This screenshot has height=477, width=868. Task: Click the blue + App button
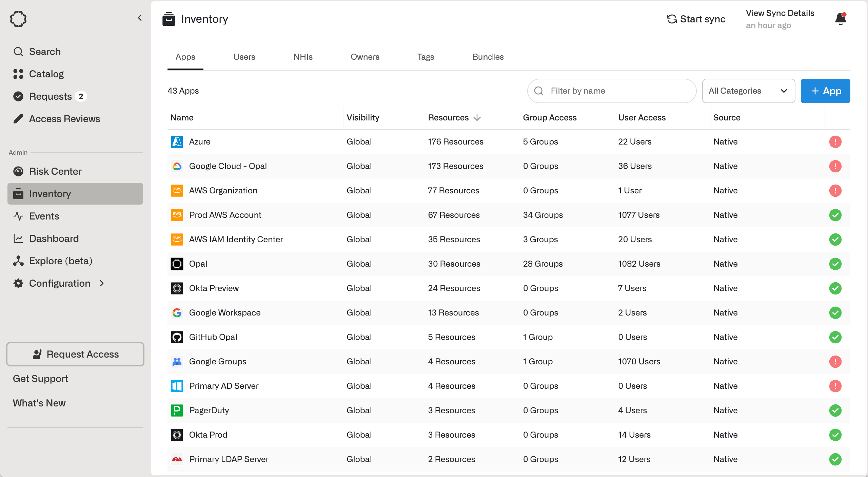click(825, 91)
